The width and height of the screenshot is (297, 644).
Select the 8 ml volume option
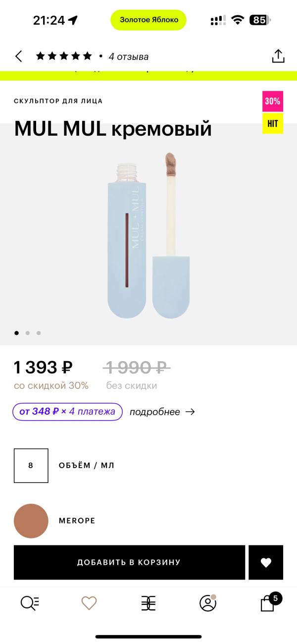(31, 466)
